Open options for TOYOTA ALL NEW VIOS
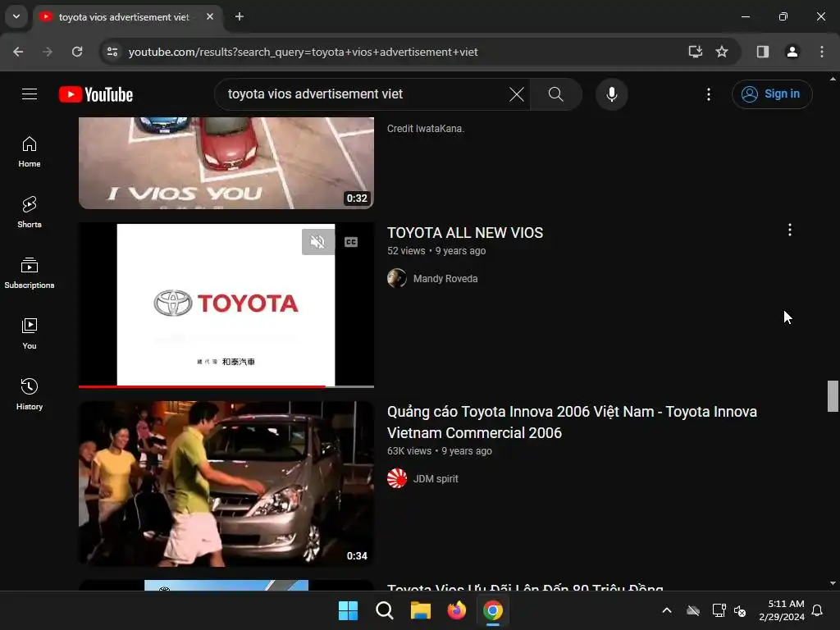Screen dimensions: 840x630 tap(790, 230)
